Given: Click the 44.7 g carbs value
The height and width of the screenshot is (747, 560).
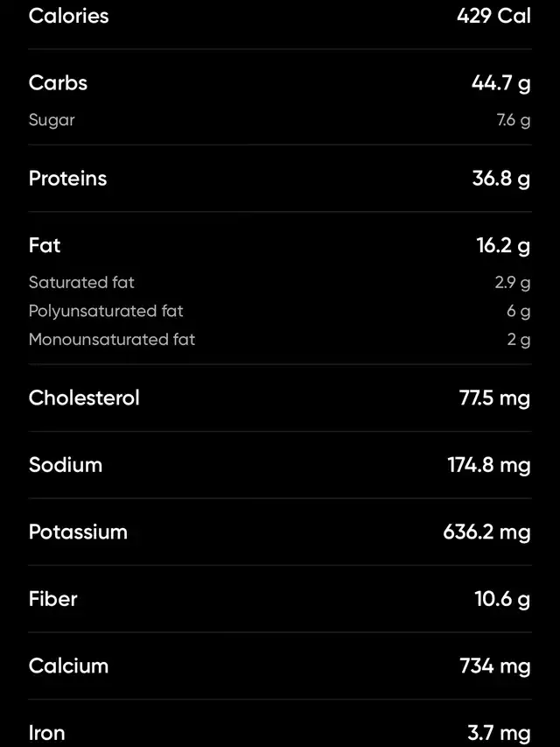Looking at the screenshot, I should pos(501,83).
